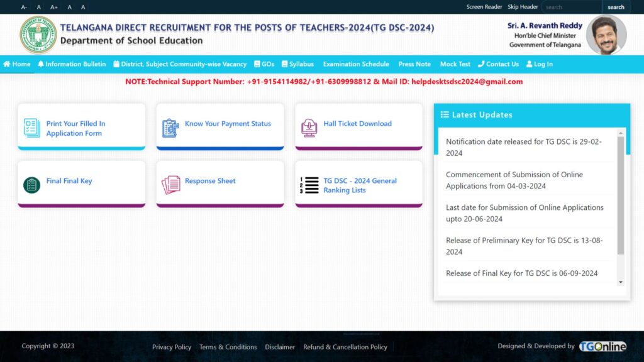This screenshot has height=362, width=644.
Task: Click the hall ticket download icon
Action: coord(309,128)
